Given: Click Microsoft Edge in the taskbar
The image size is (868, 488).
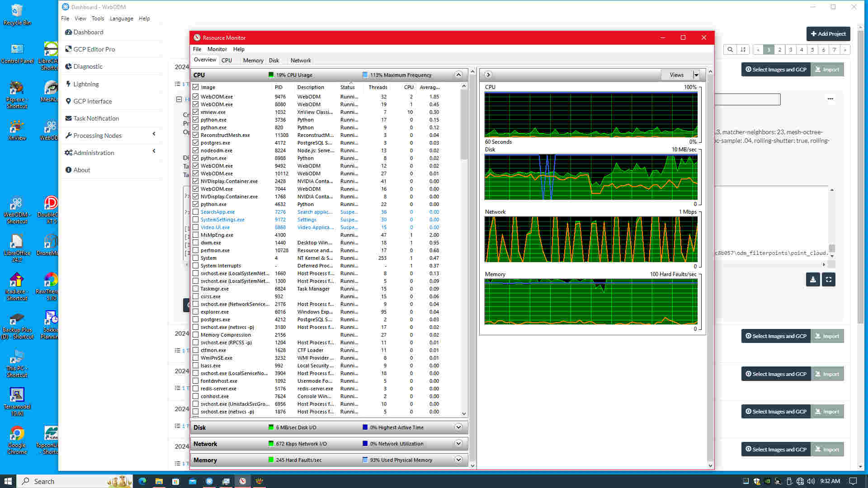Looking at the screenshot, I should click(x=142, y=481).
